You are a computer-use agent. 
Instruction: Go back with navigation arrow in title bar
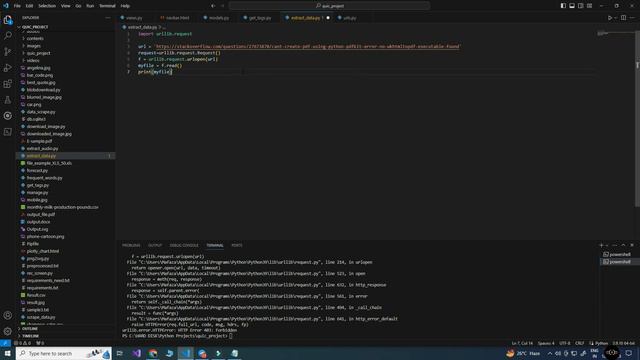coord(213,6)
